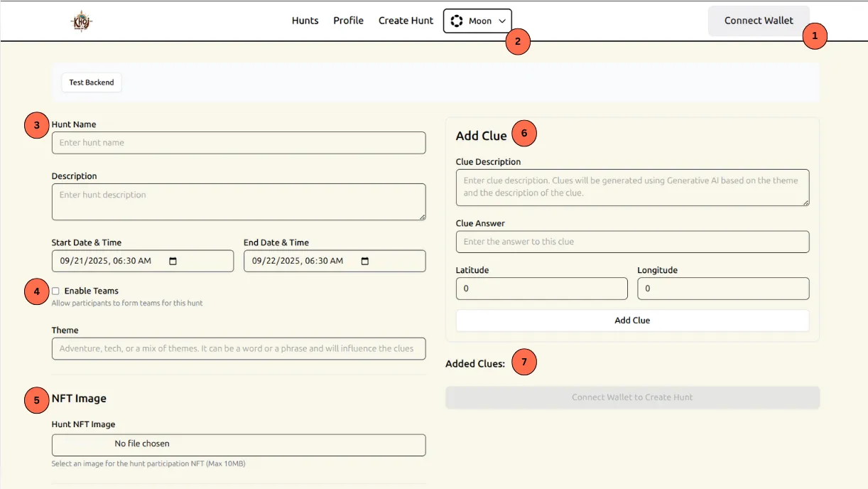Screen dimensions: 868x489
Task: Enable Teams checkbox
Action: 55,291
